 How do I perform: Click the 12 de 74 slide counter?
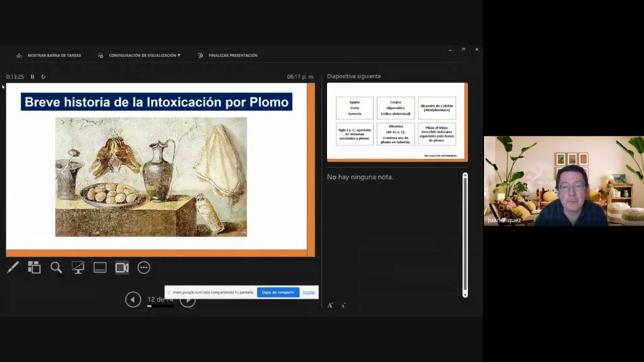pyautogui.click(x=160, y=300)
